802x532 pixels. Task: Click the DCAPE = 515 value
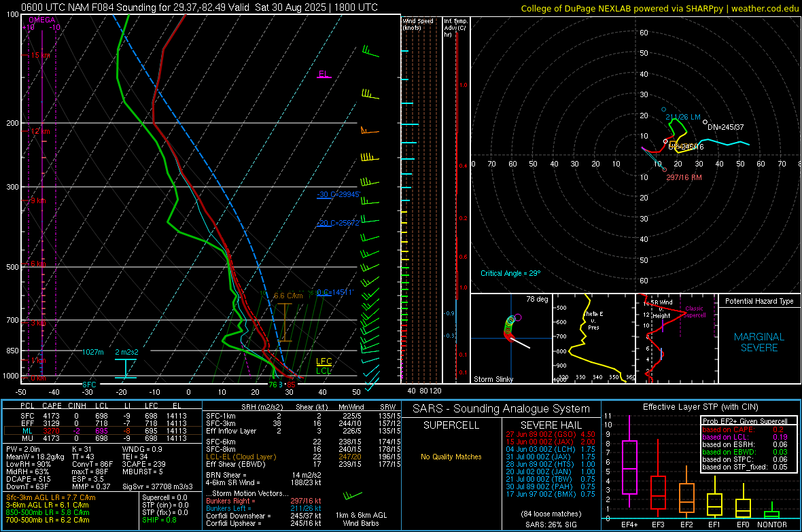[x=29, y=479]
